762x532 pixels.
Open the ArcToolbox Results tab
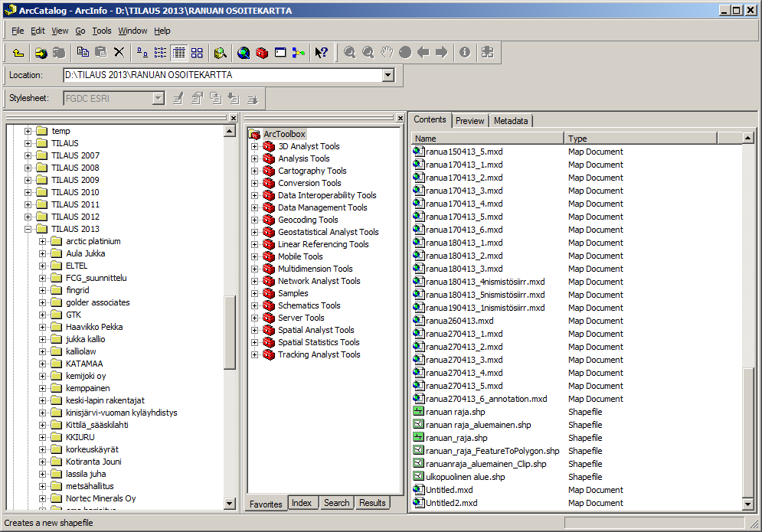[372, 503]
